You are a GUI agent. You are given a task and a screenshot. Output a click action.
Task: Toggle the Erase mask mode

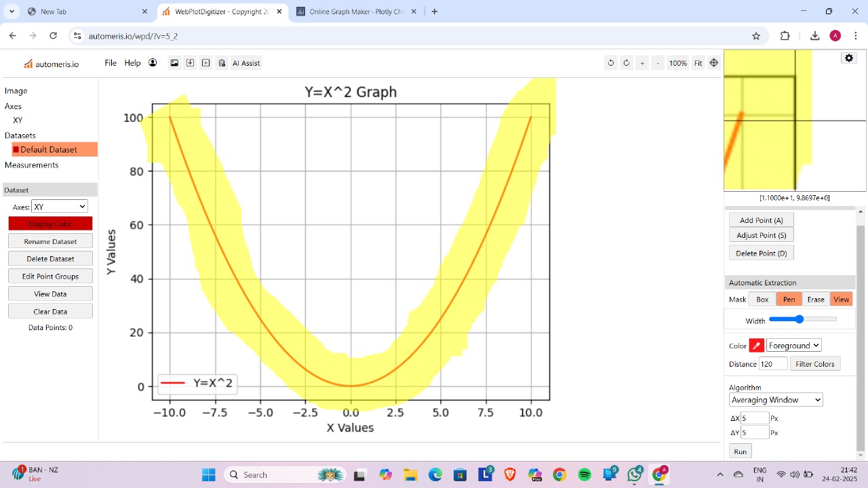pos(816,299)
